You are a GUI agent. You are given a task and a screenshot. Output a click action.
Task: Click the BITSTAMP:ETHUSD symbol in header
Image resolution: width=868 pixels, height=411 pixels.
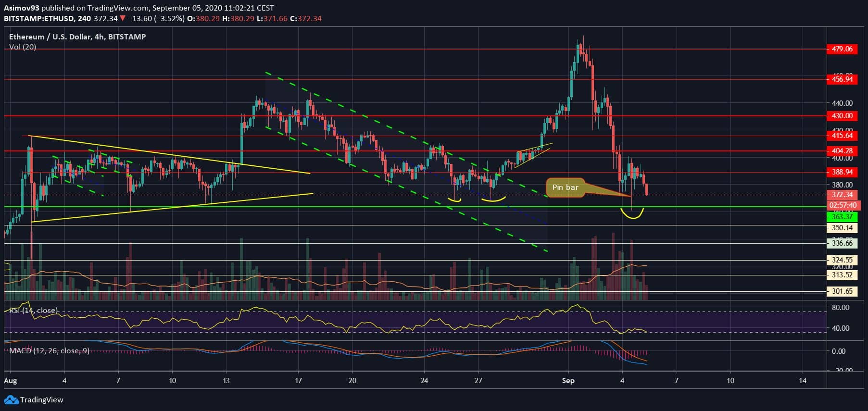point(38,19)
